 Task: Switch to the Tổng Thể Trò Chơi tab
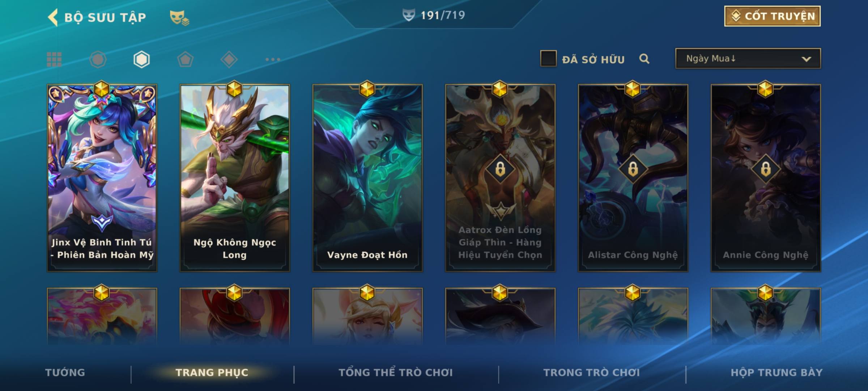pyautogui.click(x=396, y=373)
